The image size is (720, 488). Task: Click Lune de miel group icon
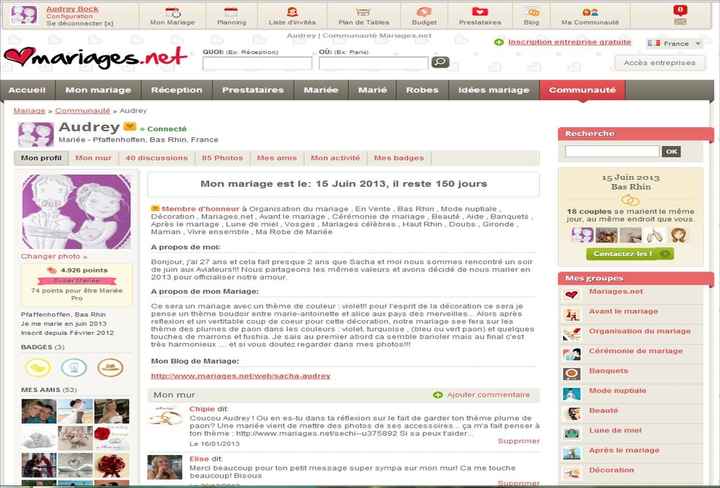click(571, 433)
